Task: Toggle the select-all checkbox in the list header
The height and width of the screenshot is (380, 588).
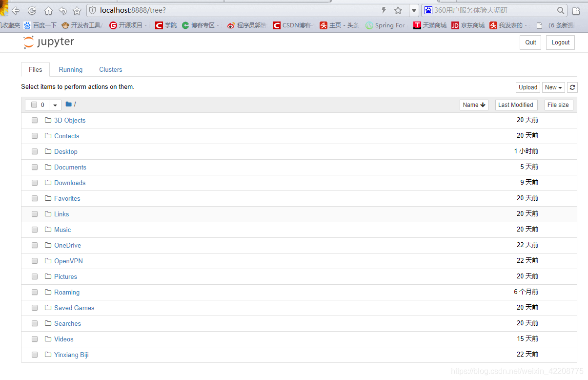Action: (x=34, y=105)
